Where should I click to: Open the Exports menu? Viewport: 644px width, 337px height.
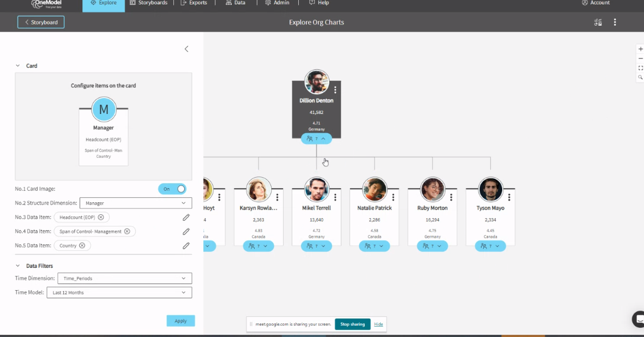point(194,3)
